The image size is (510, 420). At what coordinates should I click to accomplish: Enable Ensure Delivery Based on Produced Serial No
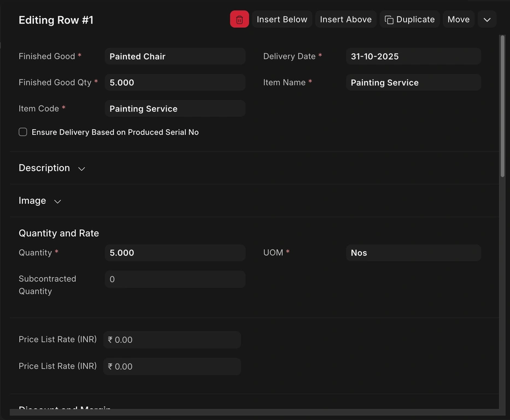pos(23,132)
